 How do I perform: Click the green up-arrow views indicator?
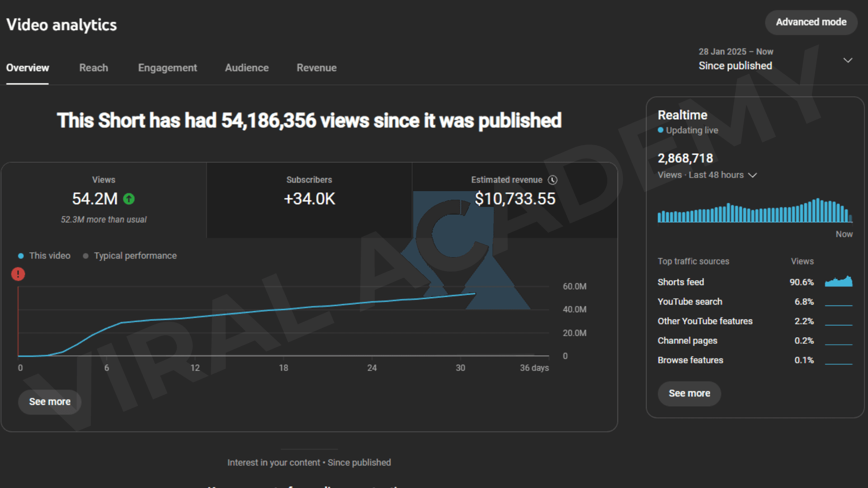point(129,199)
